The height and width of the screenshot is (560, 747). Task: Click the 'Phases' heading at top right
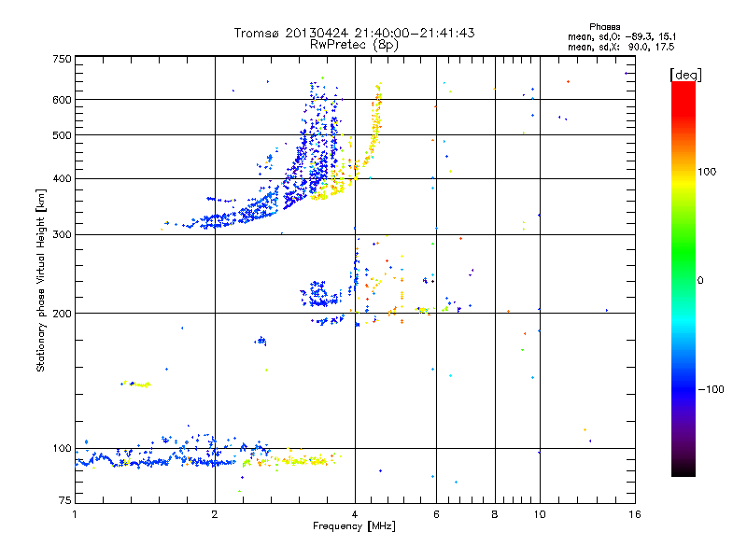604,27
